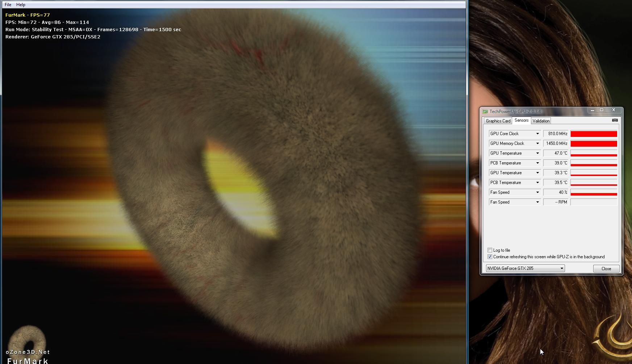Switch to the Validation tab
This screenshot has width=632, height=364.
click(x=541, y=121)
